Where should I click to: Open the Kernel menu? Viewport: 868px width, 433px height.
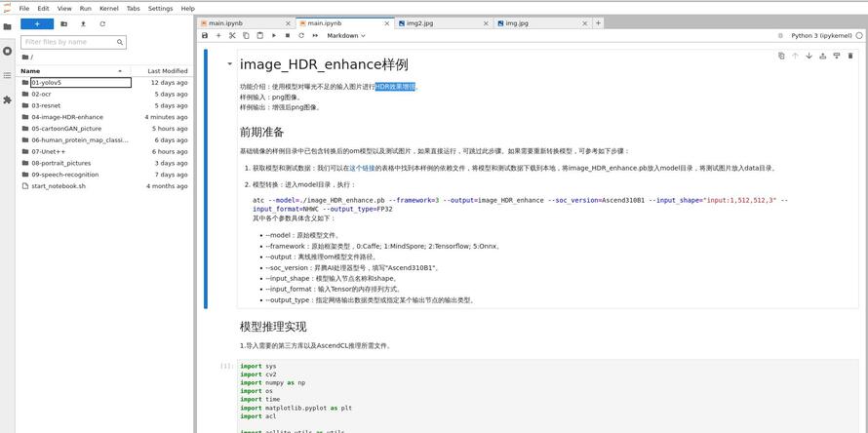[x=108, y=8]
